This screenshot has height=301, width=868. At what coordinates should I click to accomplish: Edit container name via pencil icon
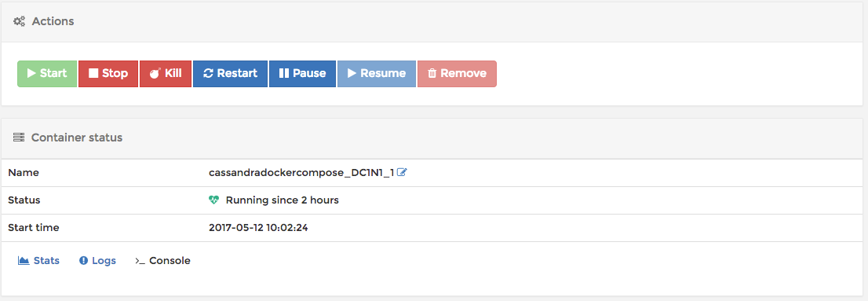402,172
